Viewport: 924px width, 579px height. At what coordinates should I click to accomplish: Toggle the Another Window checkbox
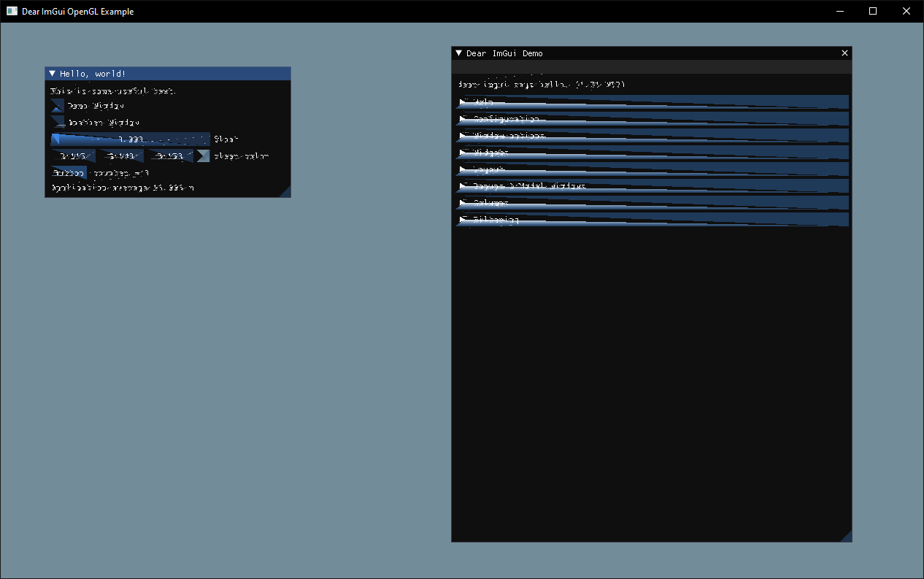[x=58, y=122]
